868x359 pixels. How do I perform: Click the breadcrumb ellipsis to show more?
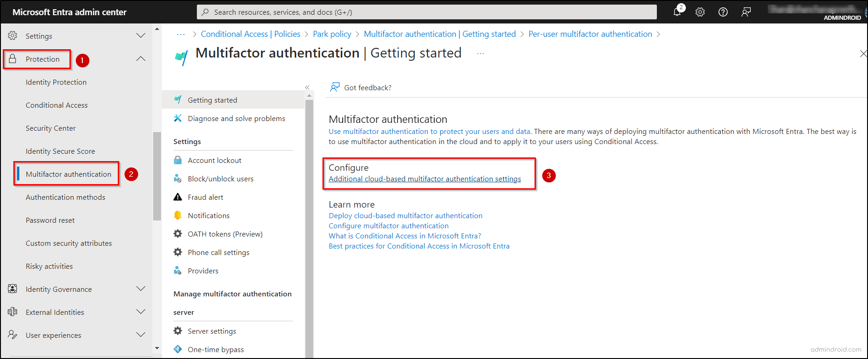click(x=181, y=34)
